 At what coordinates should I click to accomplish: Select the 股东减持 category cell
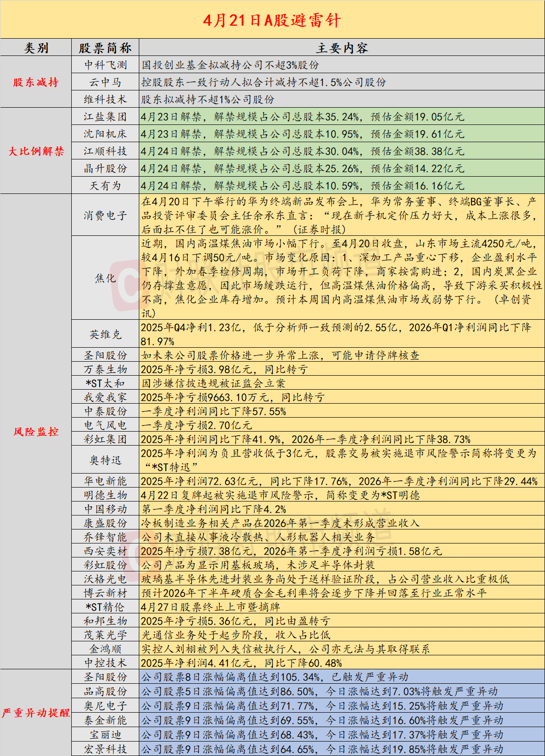point(36,82)
